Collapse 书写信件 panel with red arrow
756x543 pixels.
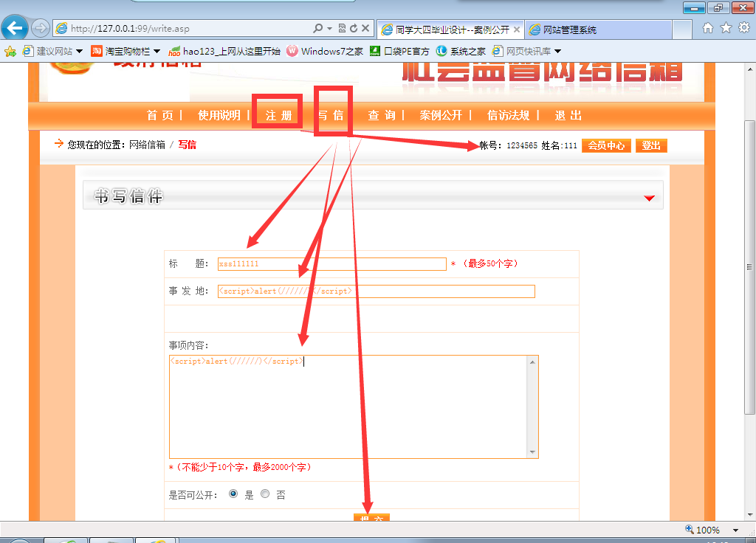tap(650, 198)
